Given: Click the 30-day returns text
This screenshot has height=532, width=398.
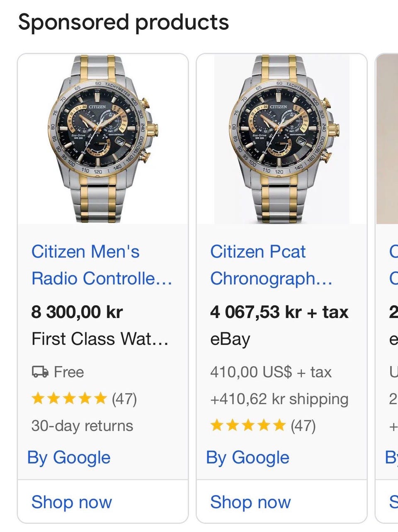Looking at the screenshot, I should [82, 426].
